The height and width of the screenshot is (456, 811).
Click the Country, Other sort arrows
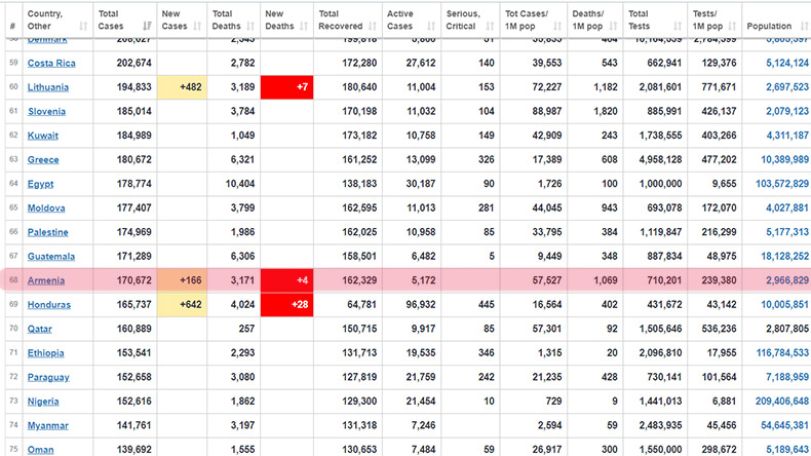click(x=83, y=26)
